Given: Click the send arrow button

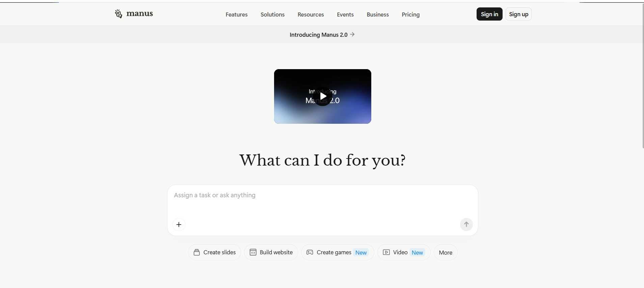Looking at the screenshot, I should (466, 225).
